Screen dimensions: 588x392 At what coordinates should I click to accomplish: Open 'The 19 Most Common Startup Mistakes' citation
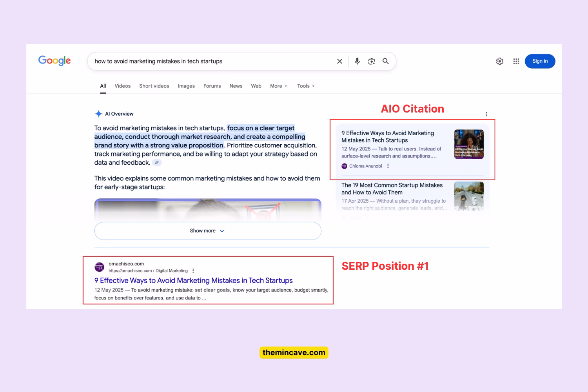pyautogui.click(x=392, y=189)
